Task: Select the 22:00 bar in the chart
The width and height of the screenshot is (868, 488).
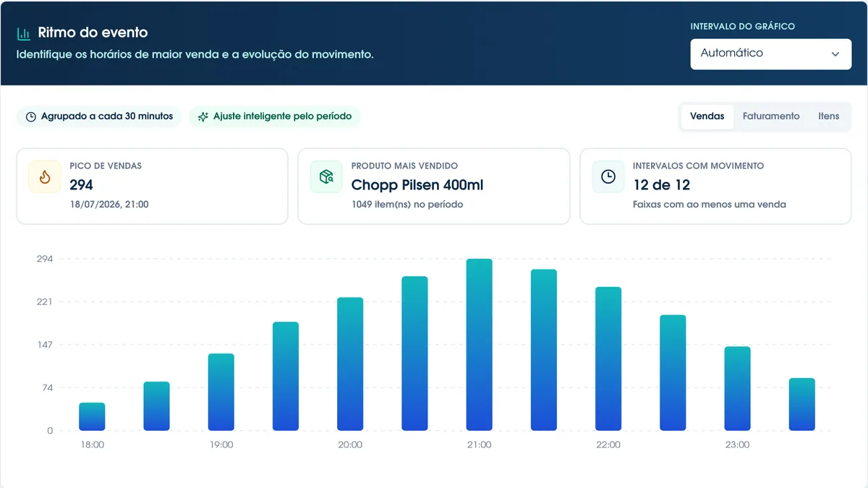Action: point(608,359)
